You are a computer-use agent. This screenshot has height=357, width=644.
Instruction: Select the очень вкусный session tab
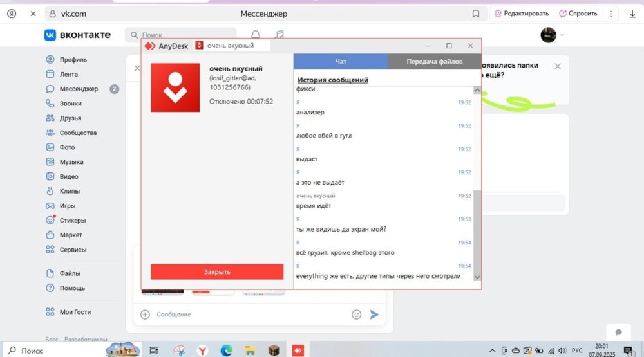click(232, 46)
